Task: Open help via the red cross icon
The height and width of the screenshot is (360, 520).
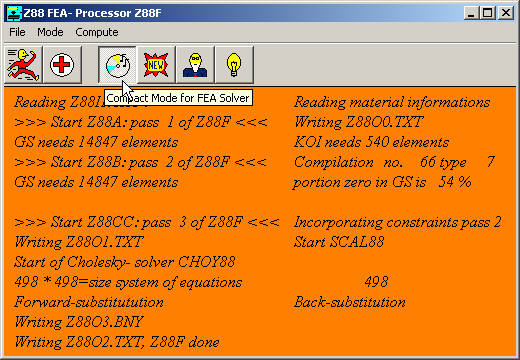Action: [x=62, y=65]
